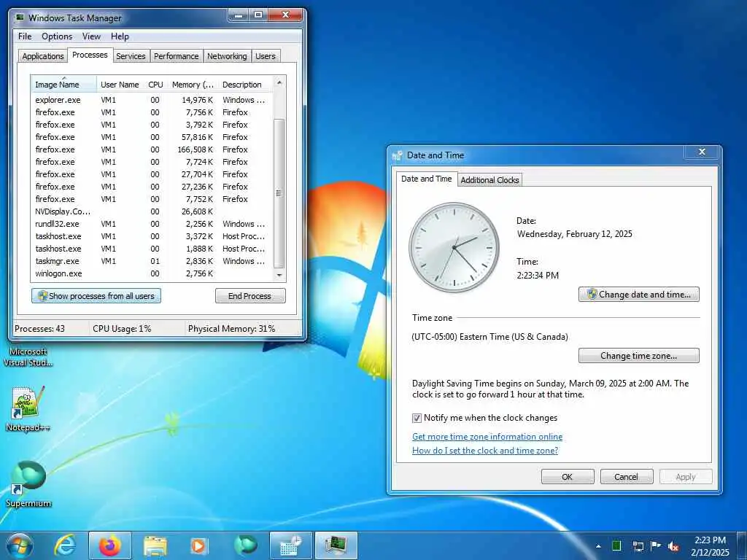Select taskhost.exe using 3,372 K

[152, 236]
